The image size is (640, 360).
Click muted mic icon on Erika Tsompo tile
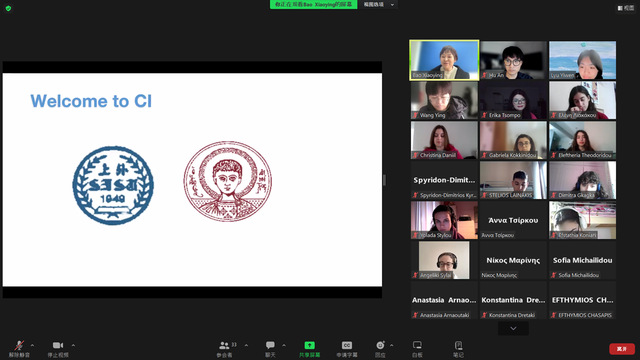(x=484, y=115)
